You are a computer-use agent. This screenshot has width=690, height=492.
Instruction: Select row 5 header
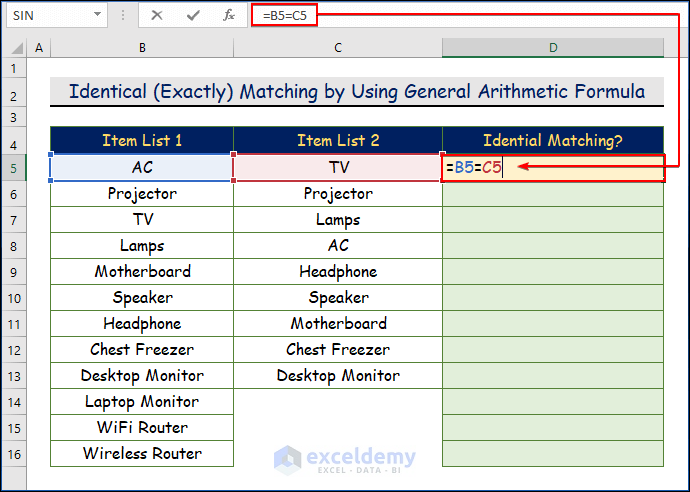(14, 167)
